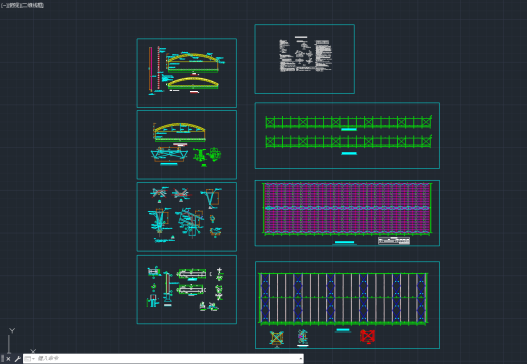Grab the command line drag grip handle

click(2, 359)
